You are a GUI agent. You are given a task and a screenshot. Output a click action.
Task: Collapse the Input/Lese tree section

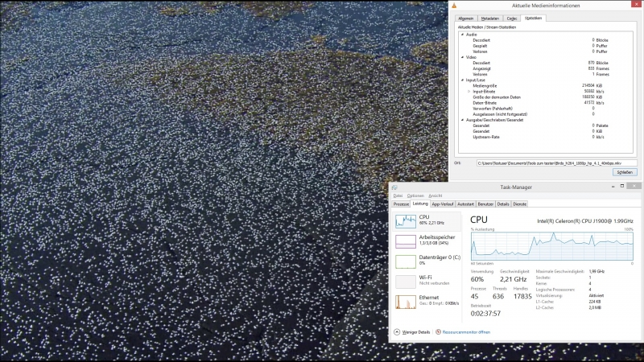click(462, 80)
